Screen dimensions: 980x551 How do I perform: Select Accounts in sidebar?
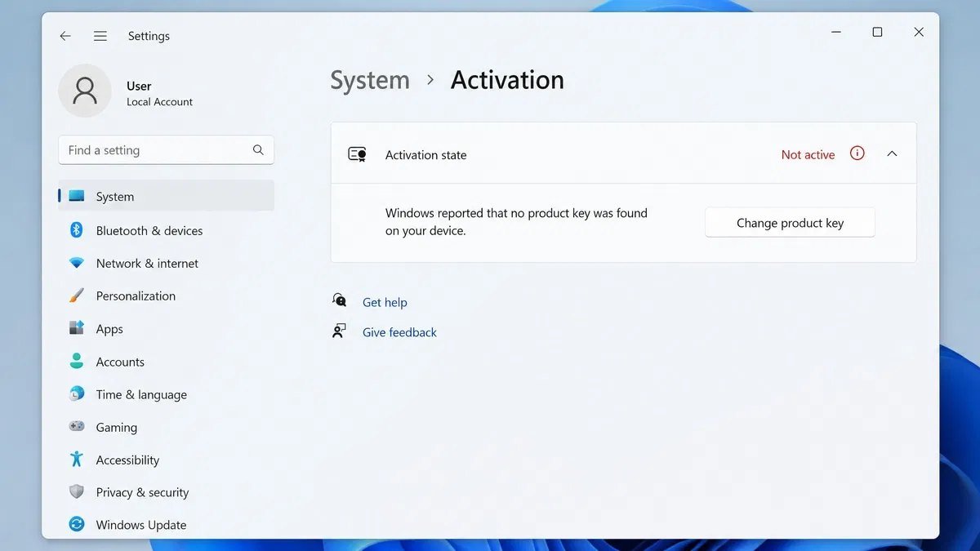click(x=166, y=361)
